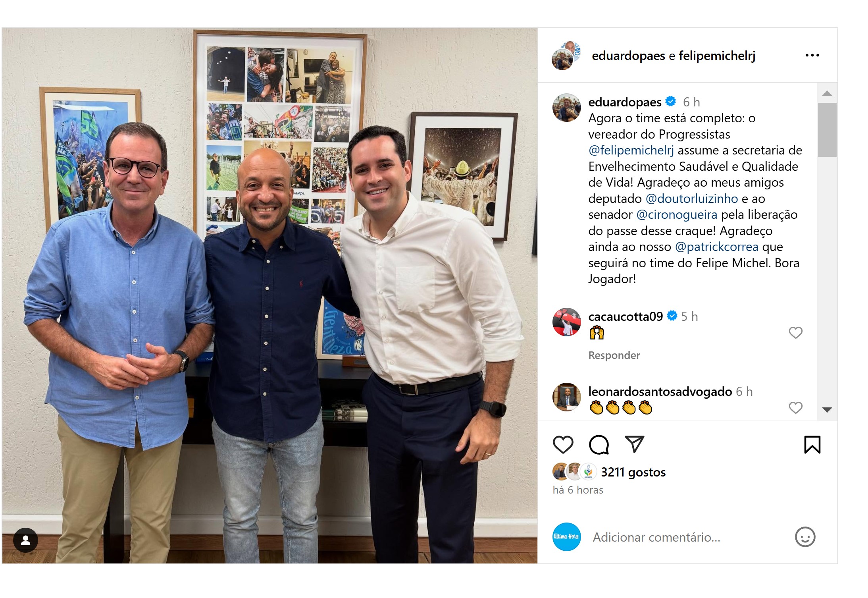Screen dimensions: 868x598
Task: Click scrollbar down arrow in comments
Action: pyautogui.click(x=827, y=410)
